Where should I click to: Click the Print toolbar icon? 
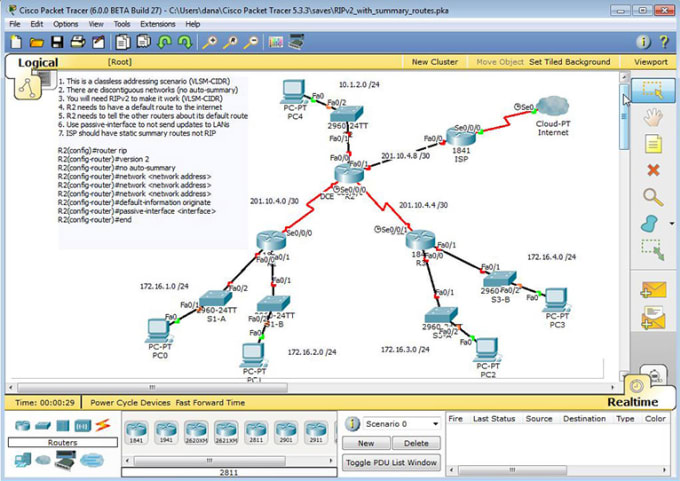pos(78,42)
